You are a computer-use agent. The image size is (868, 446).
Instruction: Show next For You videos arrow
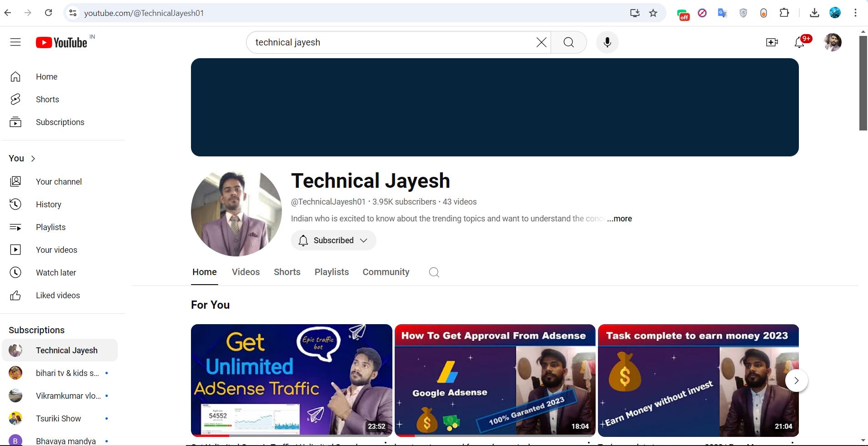coord(797,381)
